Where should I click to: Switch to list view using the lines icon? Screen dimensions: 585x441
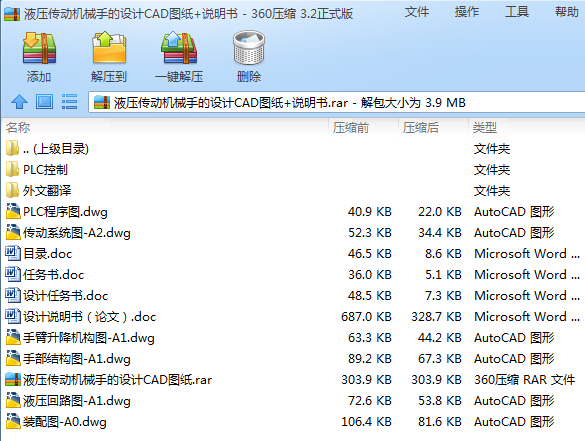69,101
